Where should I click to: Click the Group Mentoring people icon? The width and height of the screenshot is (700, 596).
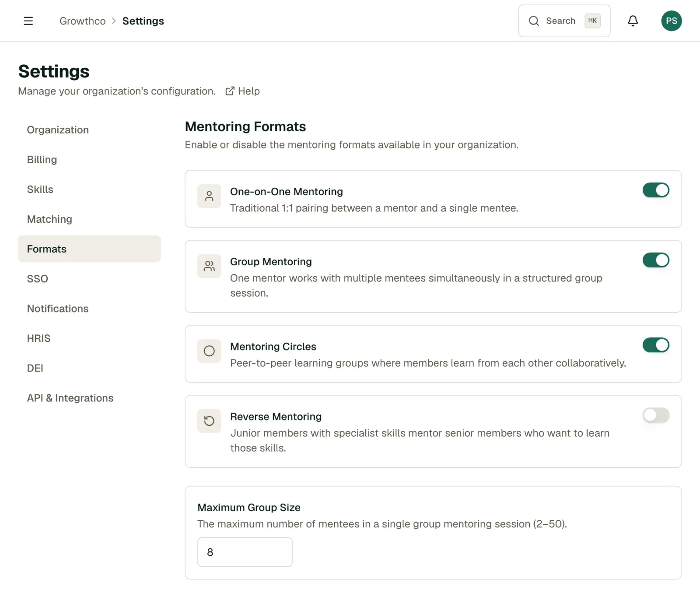click(209, 266)
